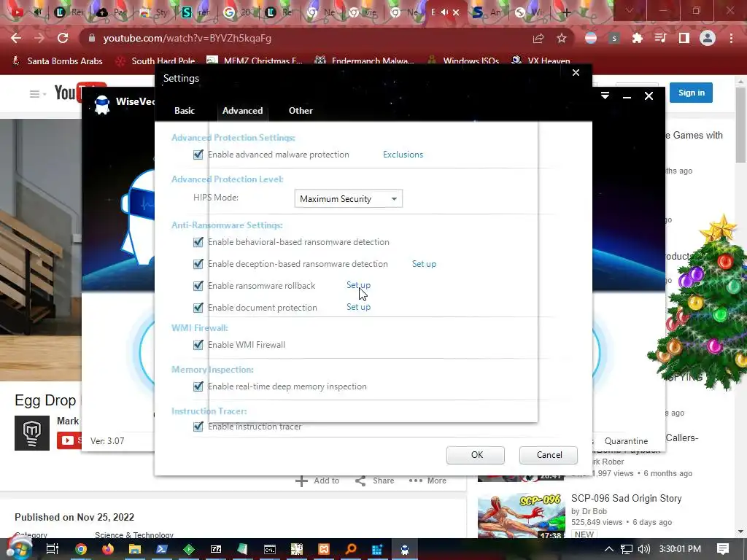This screenshot has height=560, width=747.
Task: Open a new browser tab
Action: point(566,12)
